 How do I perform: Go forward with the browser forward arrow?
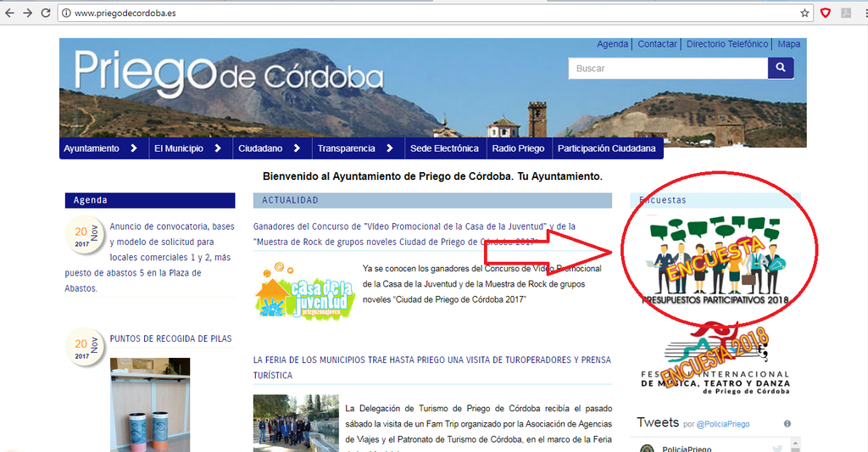coord(27,13)
